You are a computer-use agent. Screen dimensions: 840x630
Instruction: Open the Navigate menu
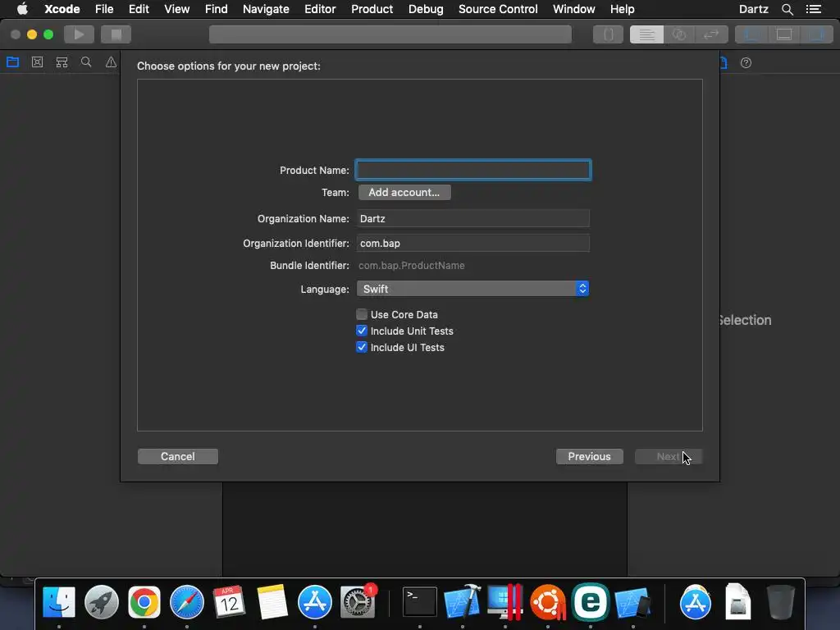(266, 9)
